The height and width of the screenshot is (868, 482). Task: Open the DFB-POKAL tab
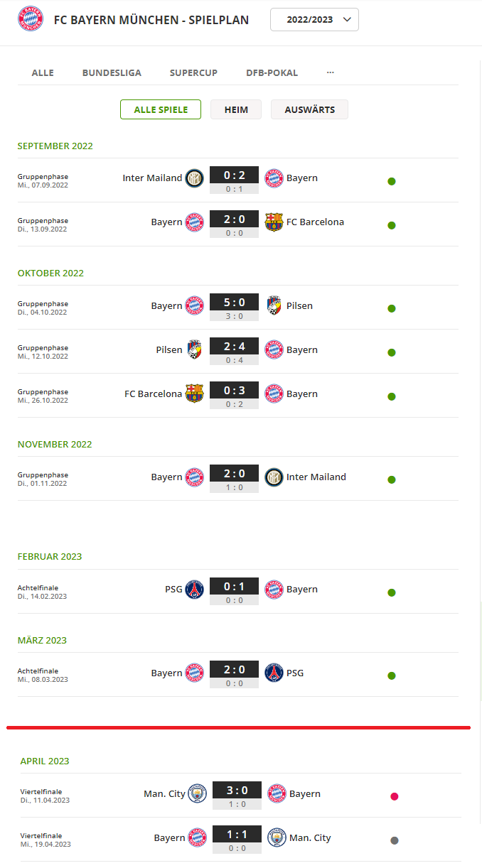point(272,72)
